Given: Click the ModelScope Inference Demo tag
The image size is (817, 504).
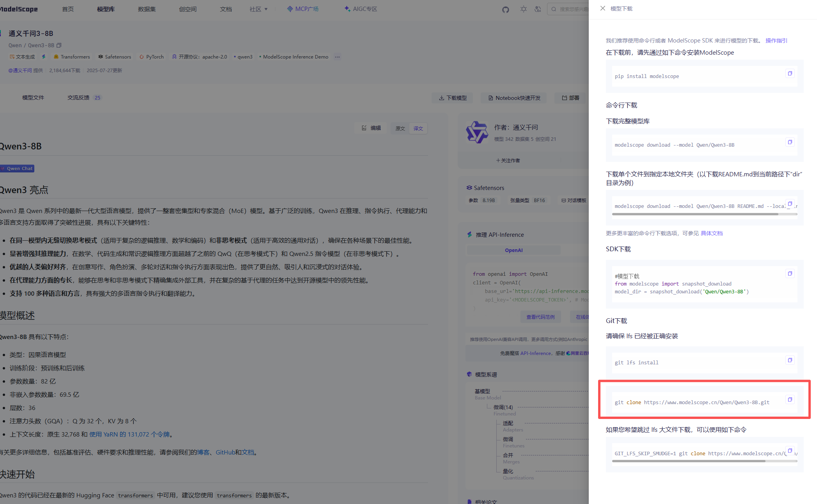Looking at the screenshot, I should (294, 57).
